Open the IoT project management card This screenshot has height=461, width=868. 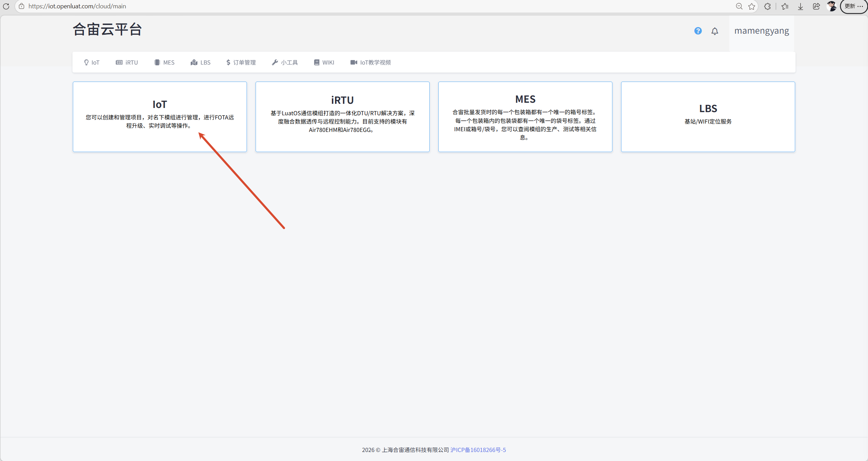coord(160,117)
